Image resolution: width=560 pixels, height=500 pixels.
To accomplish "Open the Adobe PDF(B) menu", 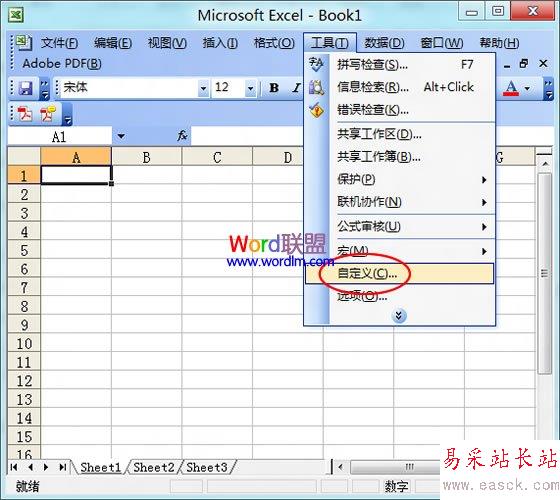I will click(62, 64).
